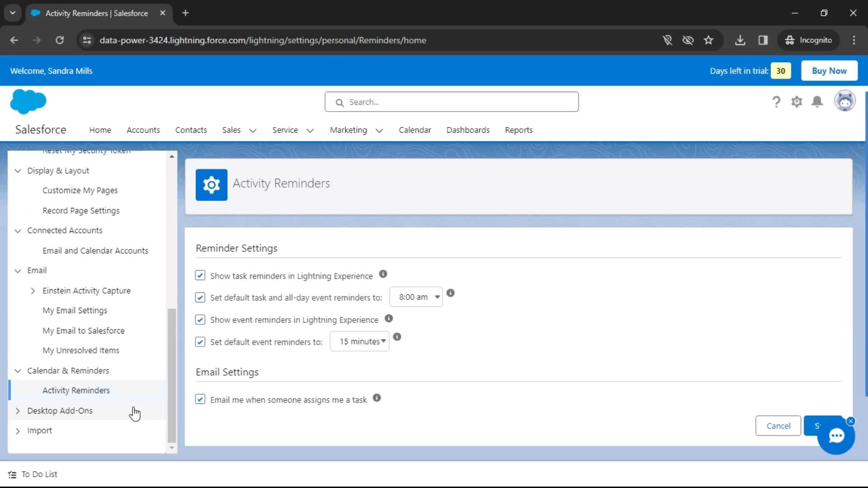
Task: Click the third-party cookies eye icon
Action: tap(688, 40)
